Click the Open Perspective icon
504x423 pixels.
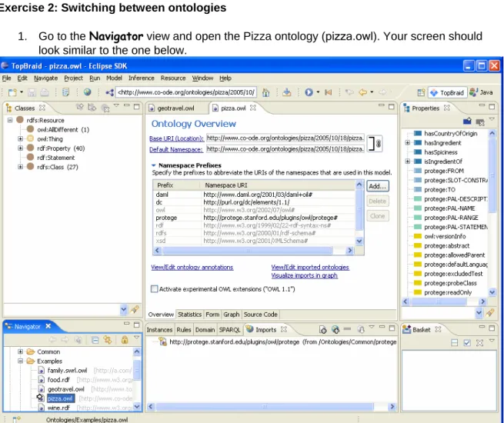click(421, 92)
